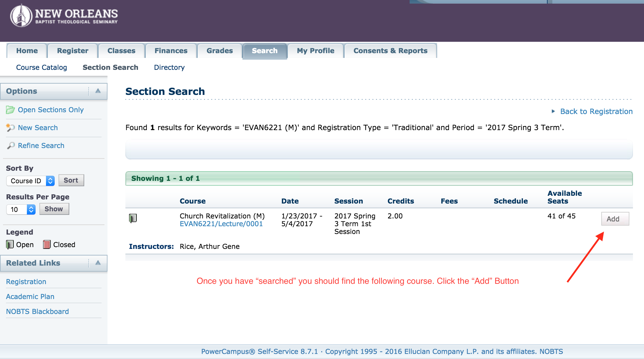Collapse the Options panel
Image resolution: width=644 pixels, height=359 pixels.
98,91
